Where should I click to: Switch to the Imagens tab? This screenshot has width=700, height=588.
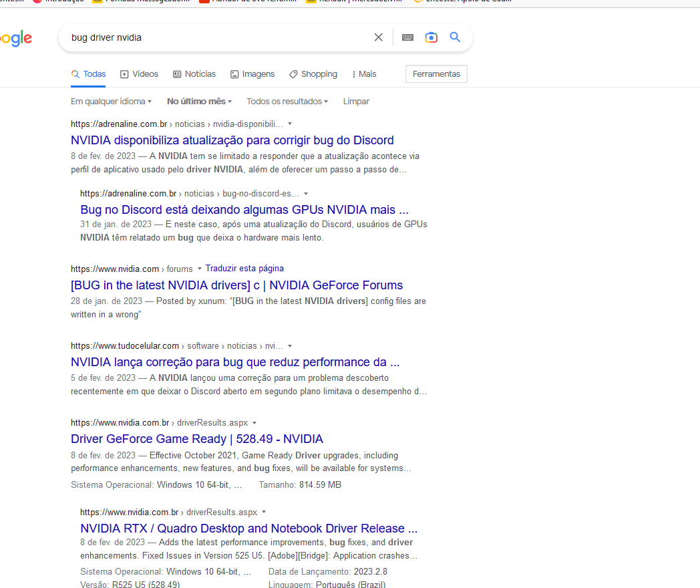(x=252, y=74)
